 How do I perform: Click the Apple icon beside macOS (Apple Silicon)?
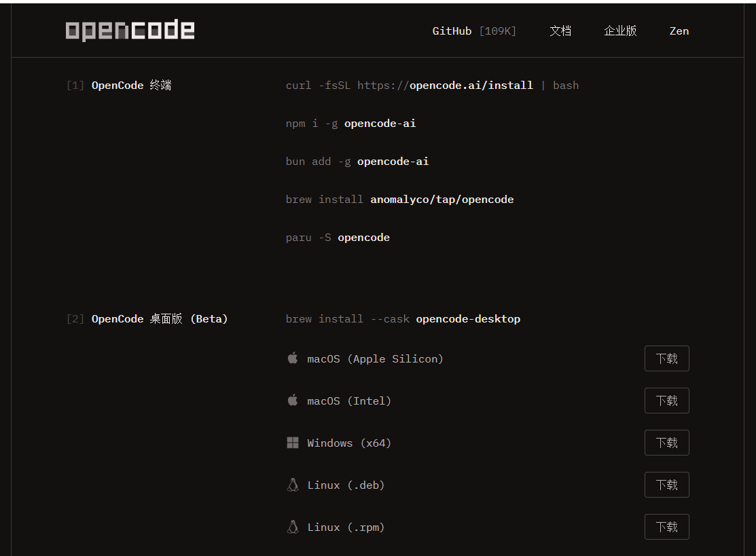pyautogui.click(x=293, y=358)
